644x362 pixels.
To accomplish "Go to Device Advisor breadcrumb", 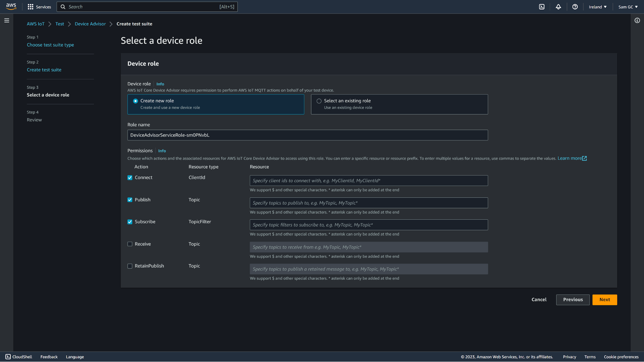I will (90, 24).
